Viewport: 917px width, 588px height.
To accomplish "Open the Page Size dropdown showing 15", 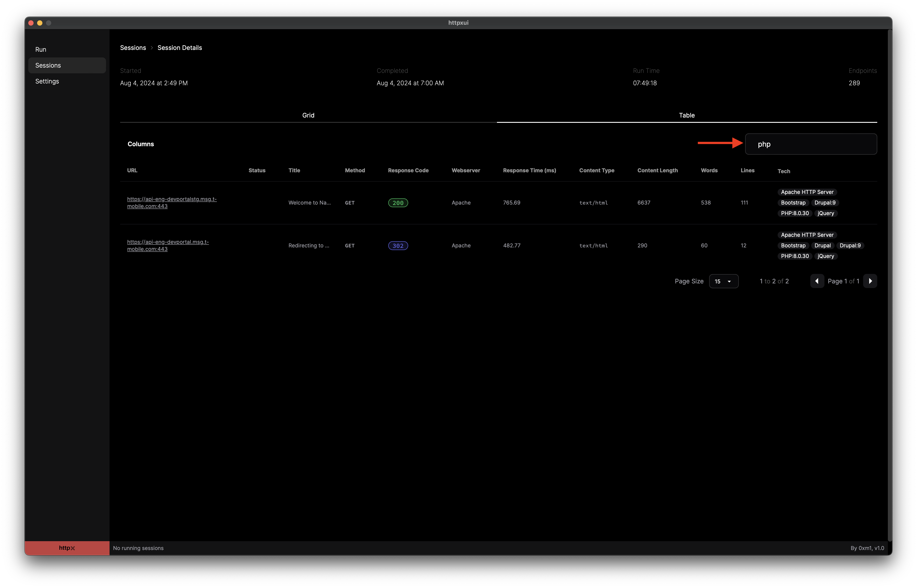I will (x=724, y=281).
